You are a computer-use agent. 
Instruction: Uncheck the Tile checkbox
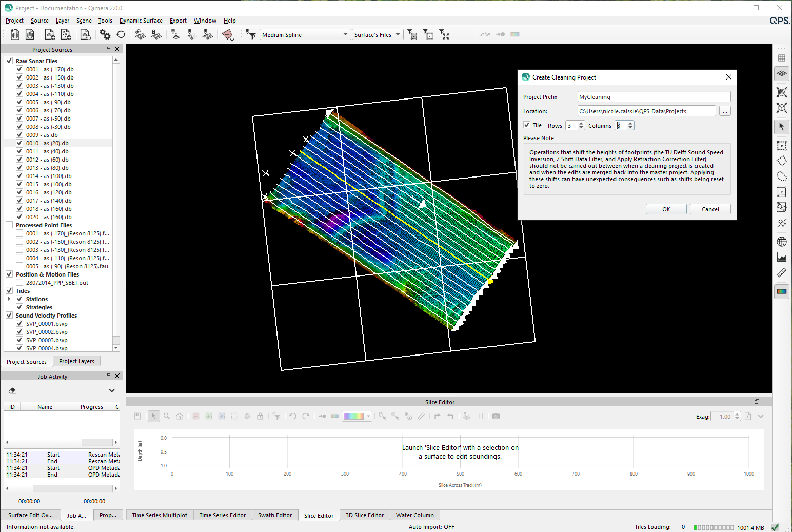pyautogui.click(x=527, y=125)
